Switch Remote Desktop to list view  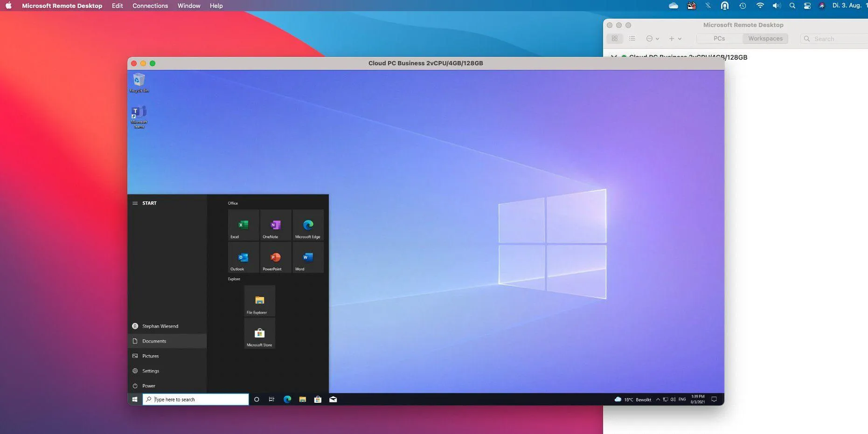coord(632,38)
